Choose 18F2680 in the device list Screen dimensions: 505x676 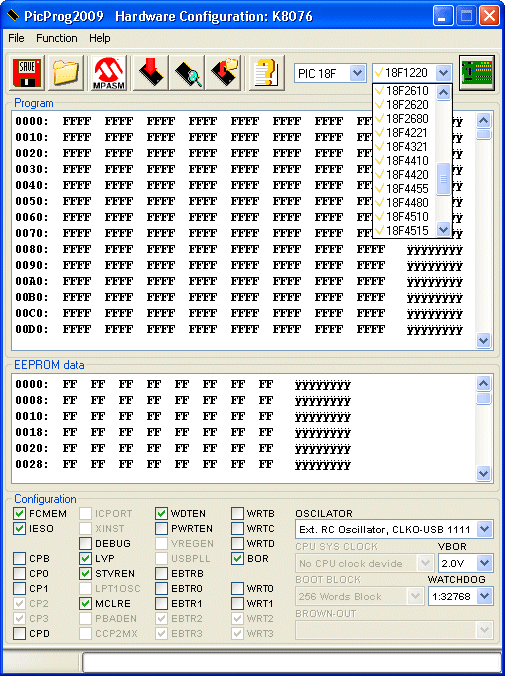[x=404, y=119]
